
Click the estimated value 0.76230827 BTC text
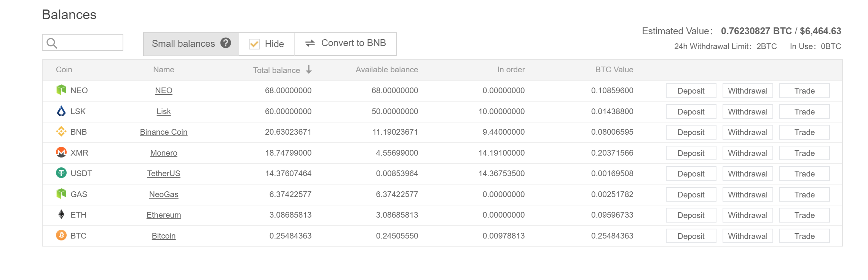[756, 31]
